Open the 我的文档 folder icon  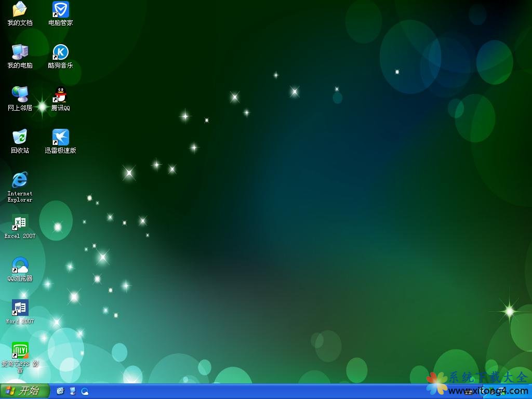[x=20, y=9]
